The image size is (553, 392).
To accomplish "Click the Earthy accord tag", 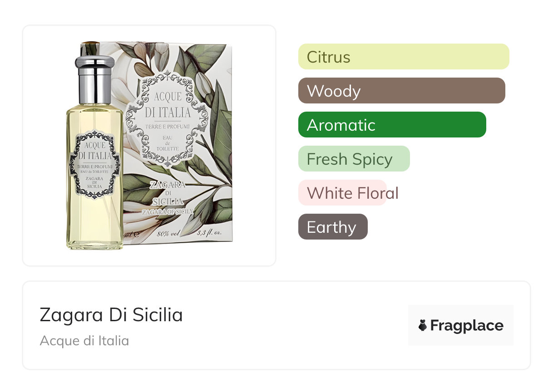I will (x=333, y=227).
